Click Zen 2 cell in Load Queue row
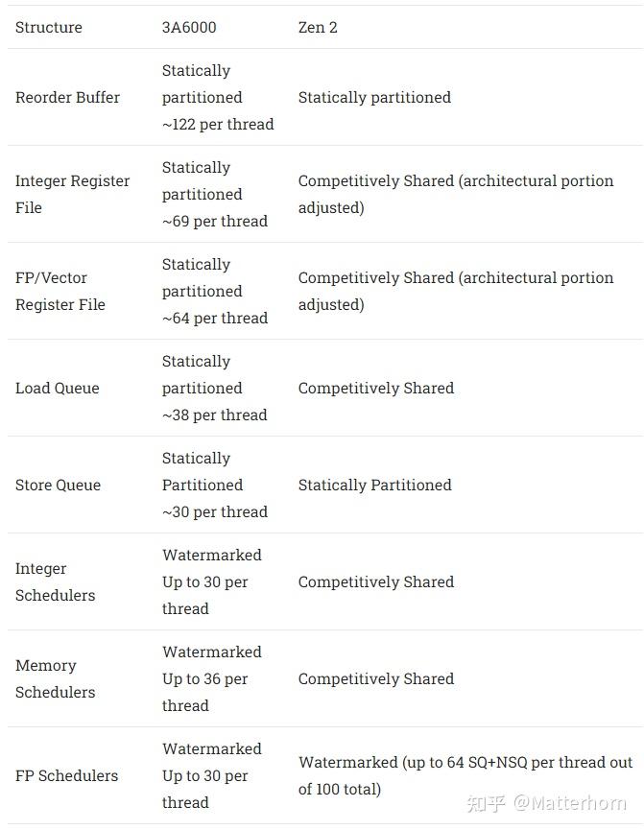The width and height of the screenshot is (644, 830). pos(376,388)
